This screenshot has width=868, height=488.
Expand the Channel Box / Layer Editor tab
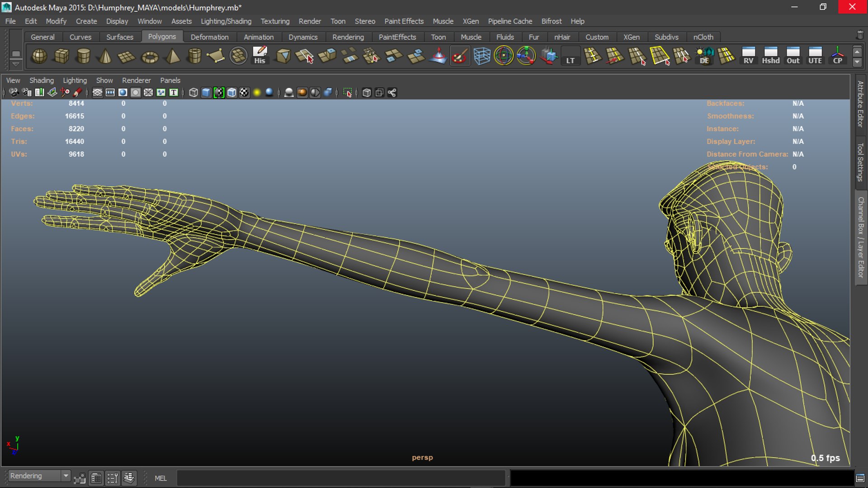pyautogui.click(x=861, y=237)
